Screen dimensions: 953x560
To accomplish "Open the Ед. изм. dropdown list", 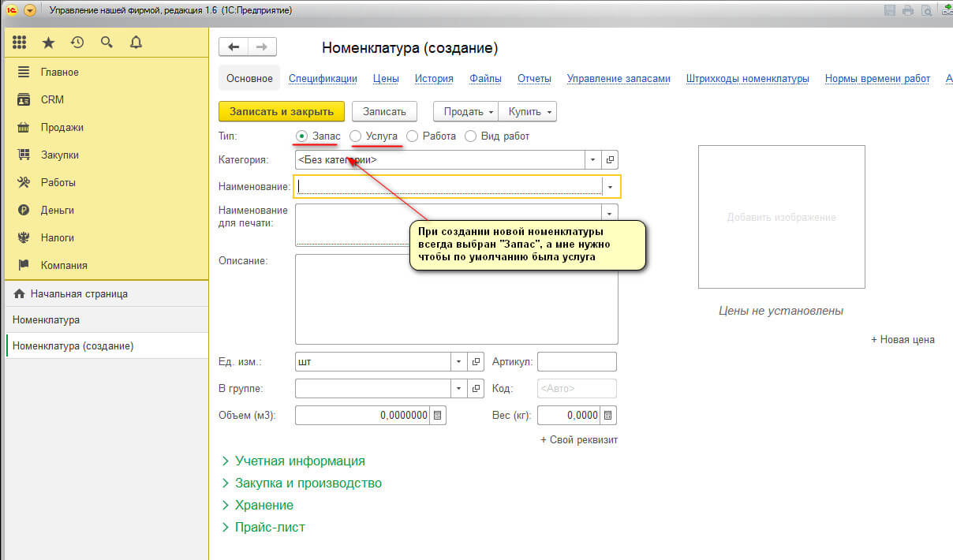I will pyautogui.click(x=459, y=362).
